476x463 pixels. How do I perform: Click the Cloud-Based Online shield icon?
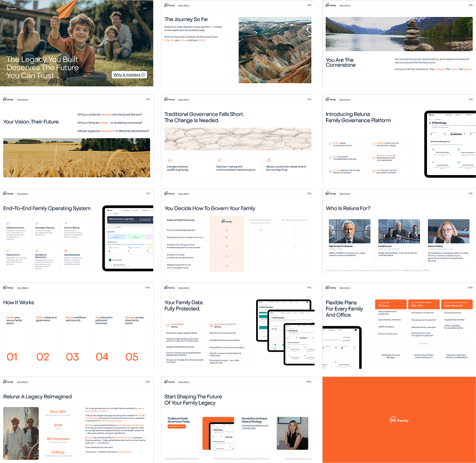[168, 325]
